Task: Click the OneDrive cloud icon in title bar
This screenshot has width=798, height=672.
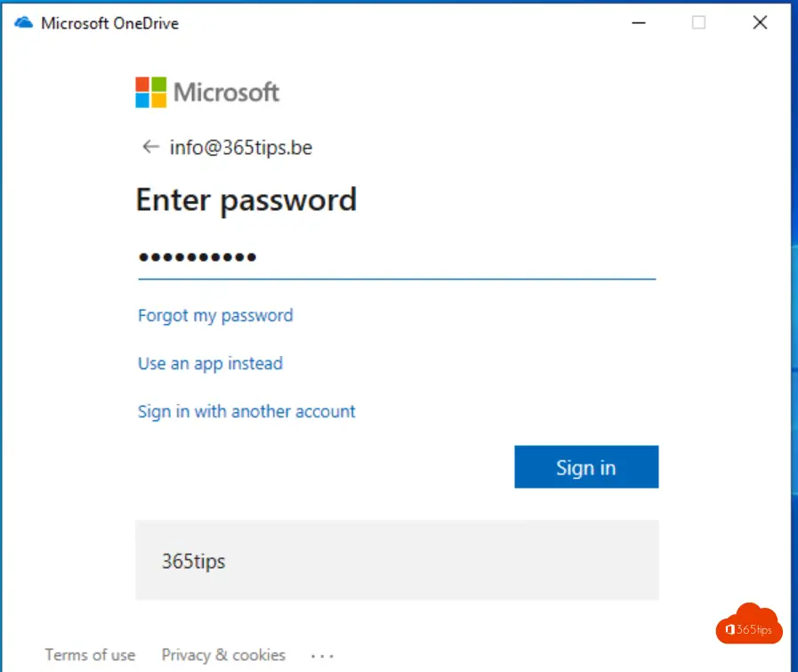Action: pos(23,23)
